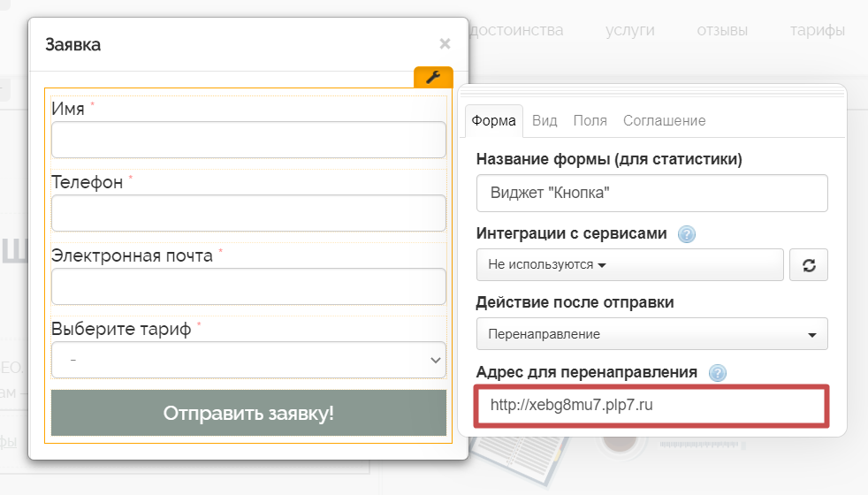
Task: Click the orange wrench settings icon
Action: pyautogui.click(x=433, y=78)
